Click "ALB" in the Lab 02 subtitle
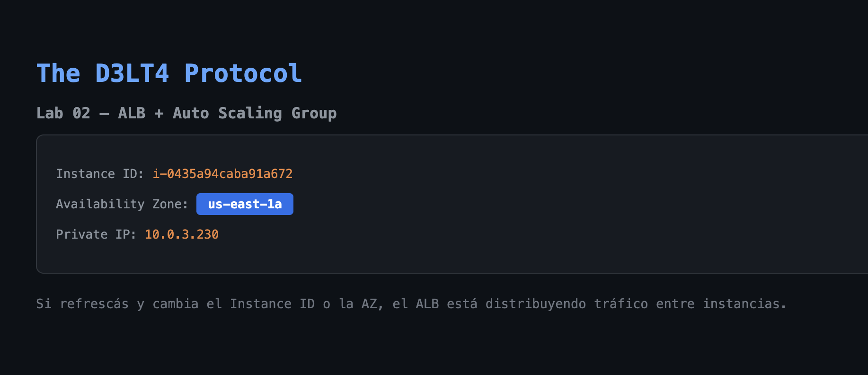 [x=132, y=113]
